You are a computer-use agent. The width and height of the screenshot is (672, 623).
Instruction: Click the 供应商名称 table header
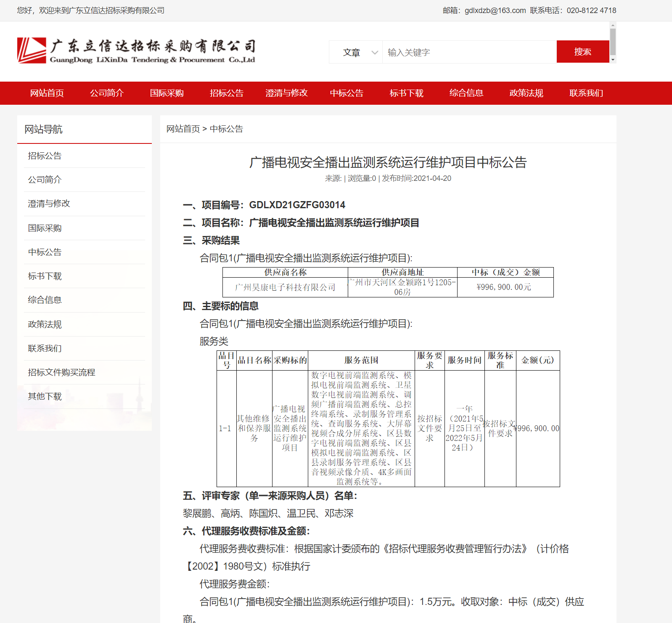pos(285,272)
